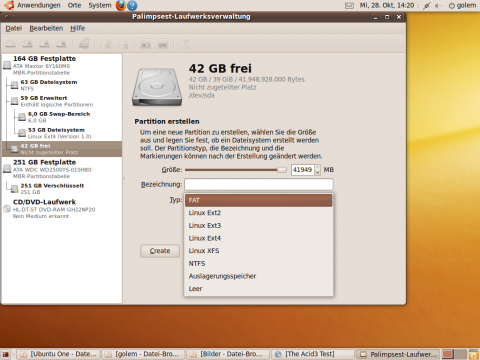
Task: Decrease size with spinner down arrow
Action: [318, 173]
